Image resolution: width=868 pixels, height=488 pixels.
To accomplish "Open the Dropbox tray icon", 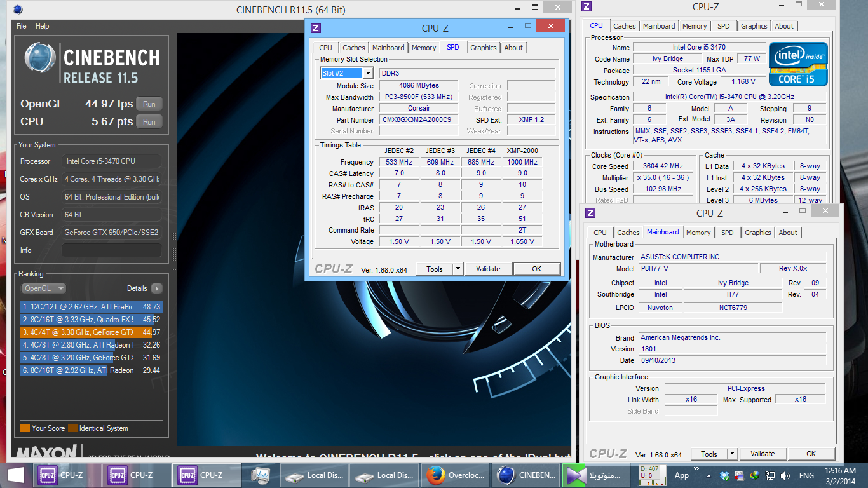I will click(x=725, y=475).
